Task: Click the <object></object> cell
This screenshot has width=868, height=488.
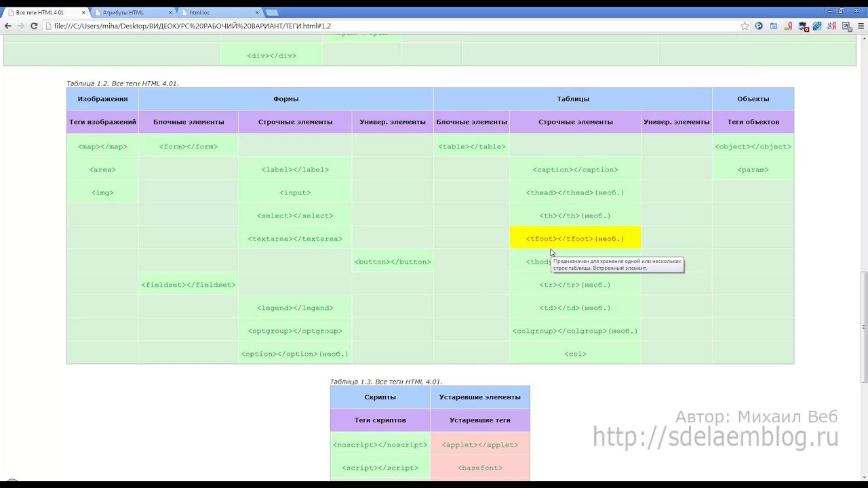Action: 753,146
